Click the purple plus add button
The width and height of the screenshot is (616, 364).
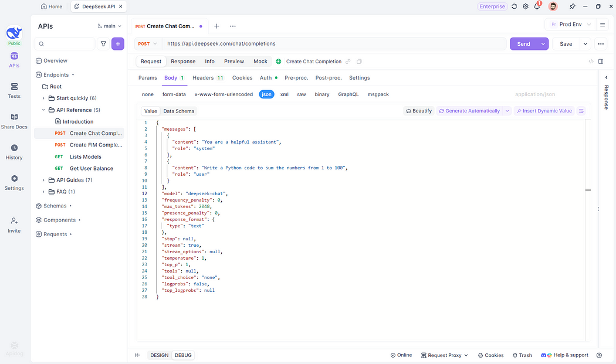pyautogui.click(x=118, y=44)
